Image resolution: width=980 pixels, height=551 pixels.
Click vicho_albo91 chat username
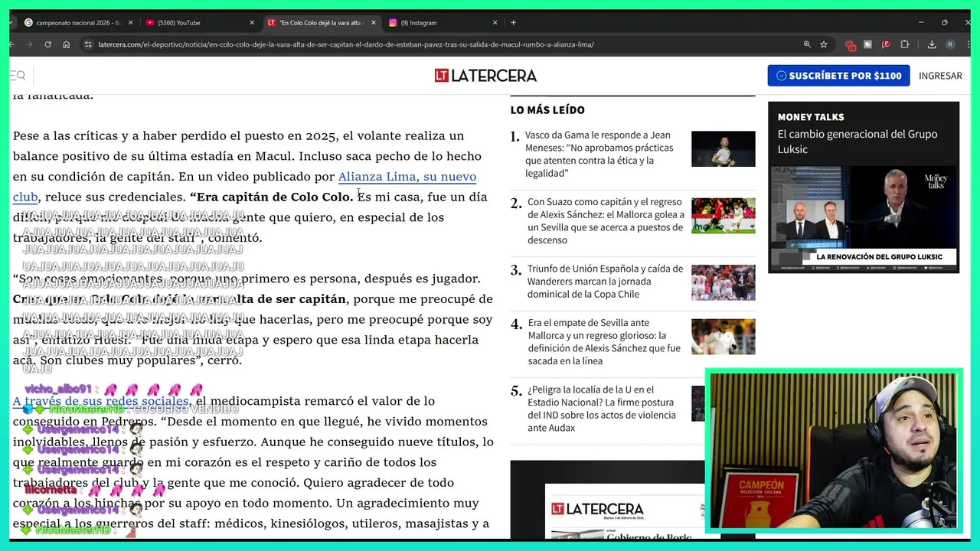click(x=58, y=390)
